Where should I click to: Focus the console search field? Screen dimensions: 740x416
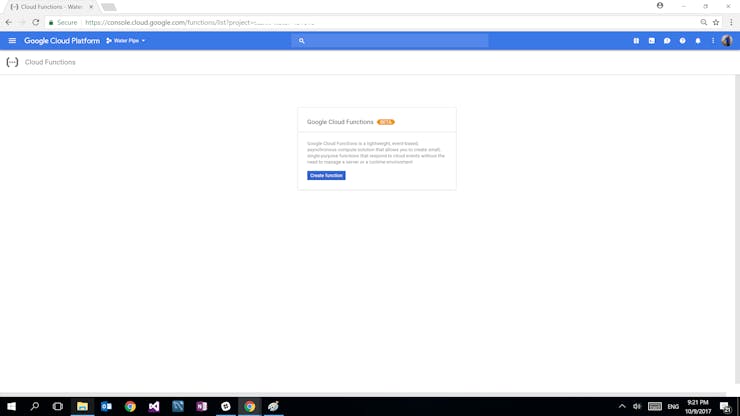(390, 41)
